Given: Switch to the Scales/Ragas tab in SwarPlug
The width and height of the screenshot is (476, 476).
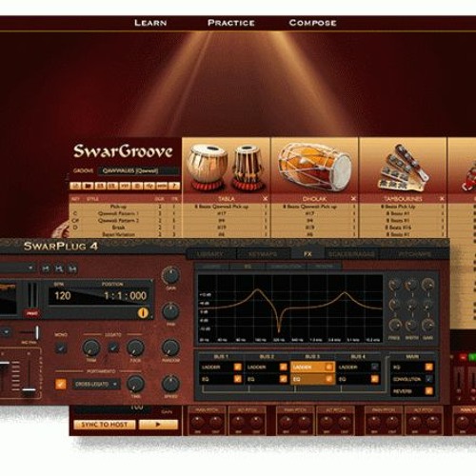Looking at the screenshot, I should 351,254.
